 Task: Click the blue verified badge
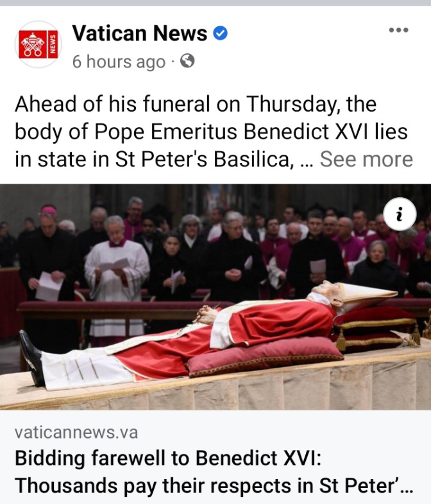(x=221, y=33)
